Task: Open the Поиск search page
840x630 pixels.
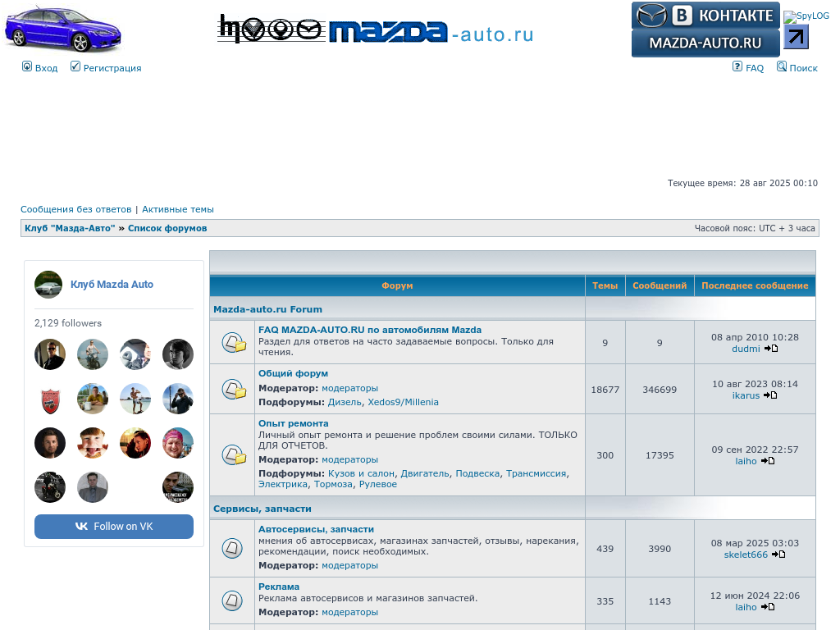Action: coord(803,68)
